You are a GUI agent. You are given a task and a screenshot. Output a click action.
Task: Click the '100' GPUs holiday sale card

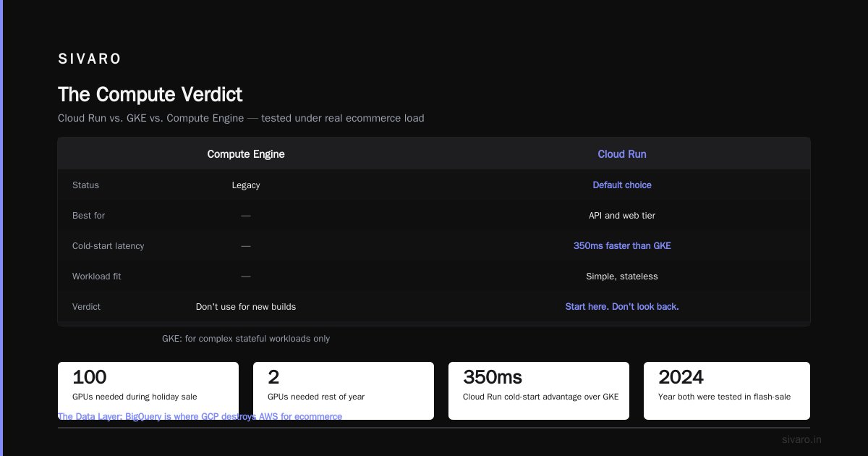coord(148,391)
